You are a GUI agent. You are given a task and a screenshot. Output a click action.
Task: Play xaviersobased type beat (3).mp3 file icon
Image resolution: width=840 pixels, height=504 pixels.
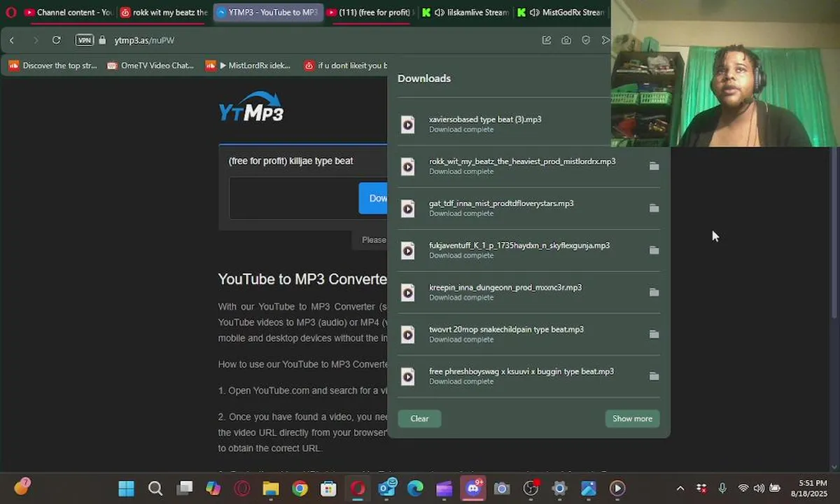click(408, 125)
